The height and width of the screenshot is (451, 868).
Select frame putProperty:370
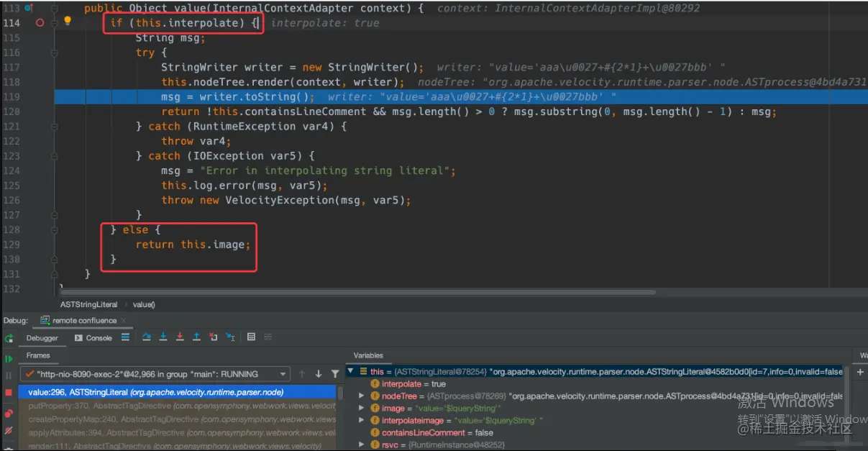click(178, 406)
